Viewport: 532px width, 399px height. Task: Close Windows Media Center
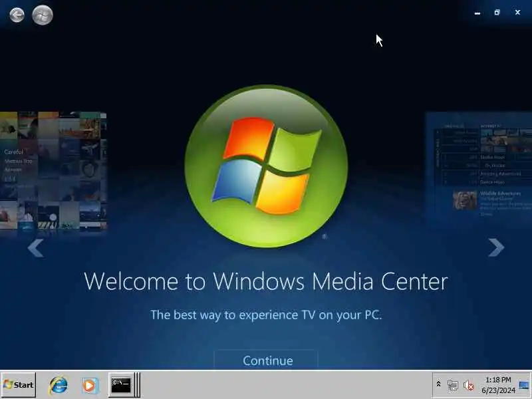tap(517, 13)
